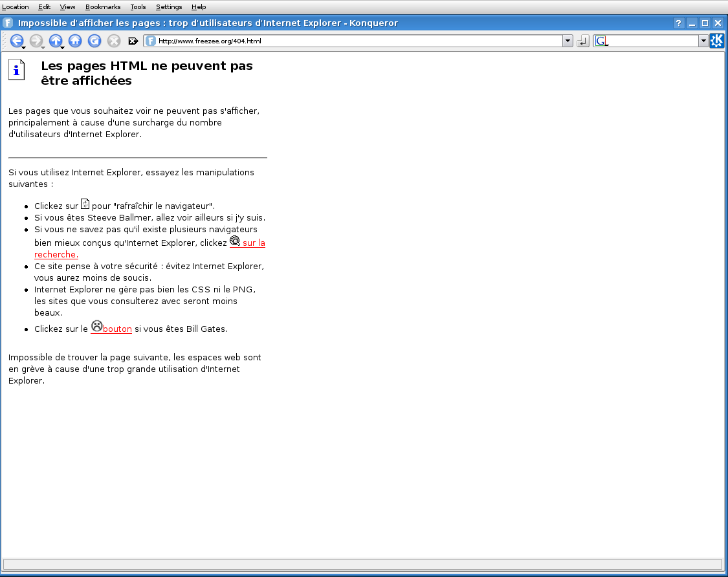This screenshot has width=728, height=577.
Task: Follow the 'sur la recherche.' link
Action: (x=254, y=243)
